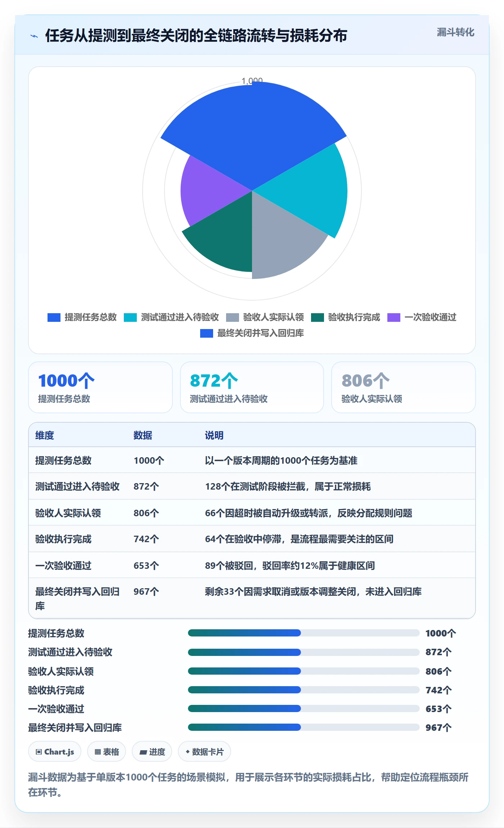
Task: Click the 进度 tag chip
Action: click(152, 752)
